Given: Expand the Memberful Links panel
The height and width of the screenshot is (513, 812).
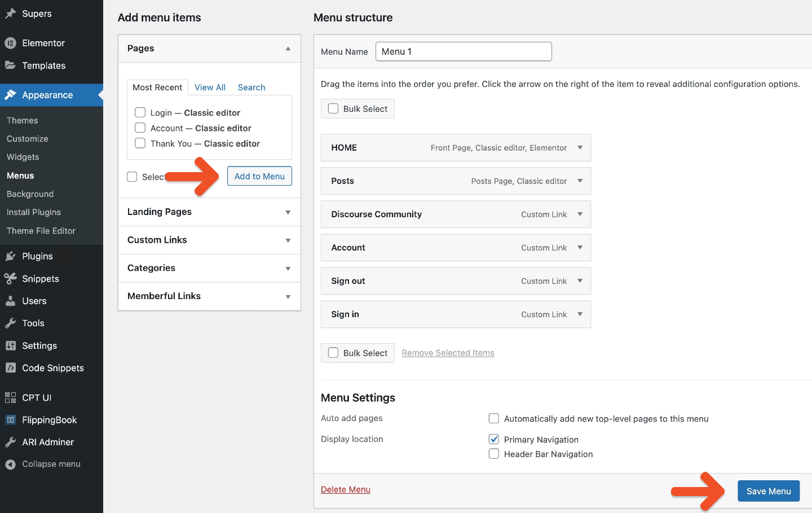Looking at the screenshot, I should coord(288,296).
